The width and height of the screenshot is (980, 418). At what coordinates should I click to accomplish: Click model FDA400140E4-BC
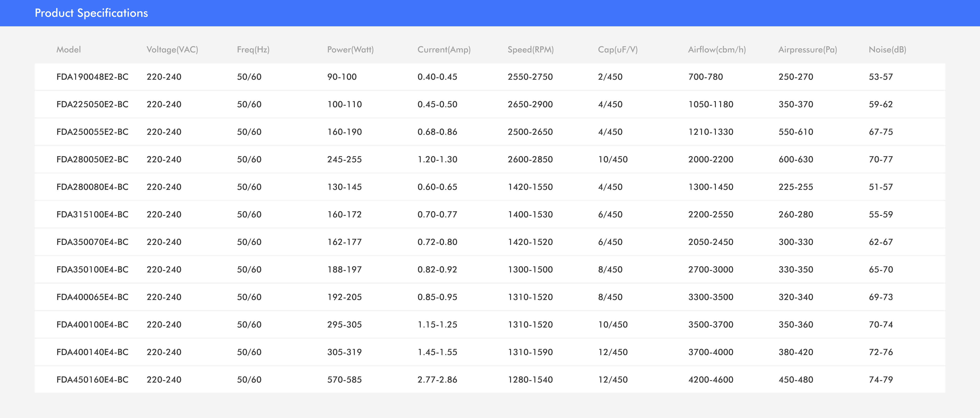[92, 352]
